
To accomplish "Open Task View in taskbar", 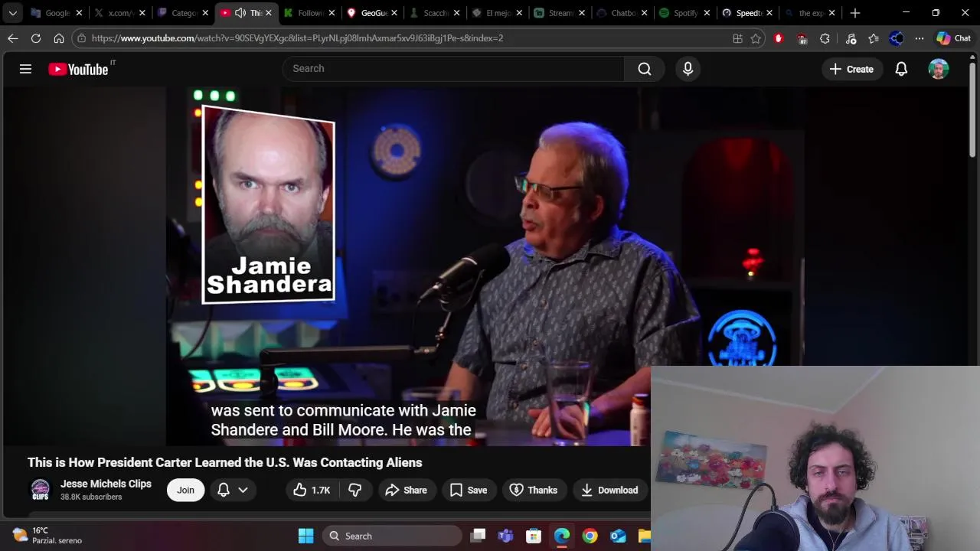I will pyautogui.click(x=478, y=536).
